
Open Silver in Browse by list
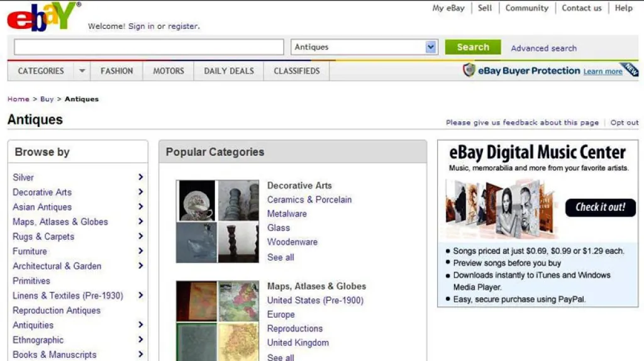pyautogui.click(x=23, y=177)
